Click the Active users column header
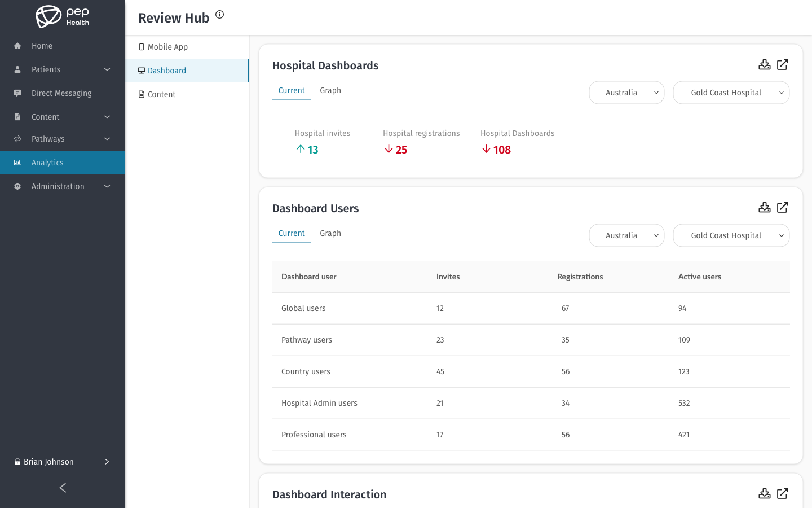The height and width of the screenshot is (508, 812). point(700,277)
